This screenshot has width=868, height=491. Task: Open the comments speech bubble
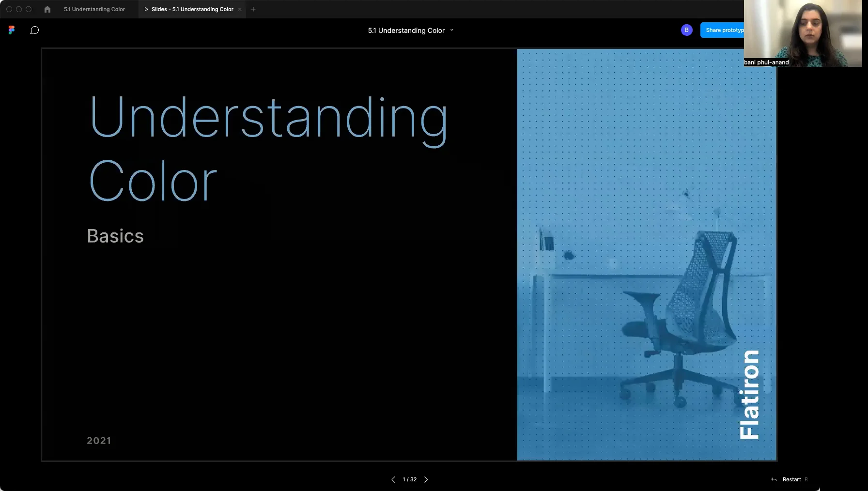pyautogui.click(x=34, y=30)
